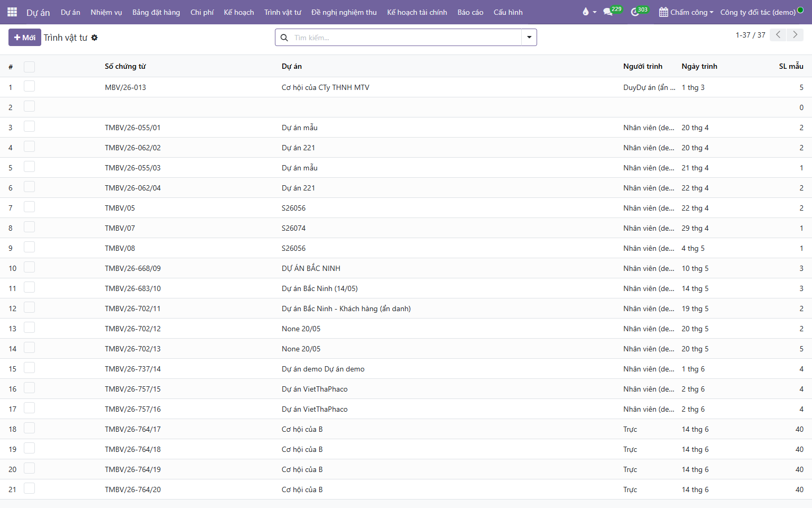Select all rows with header checkbox
This screenshot has width=812, height=508.
[x=29, y=67]
